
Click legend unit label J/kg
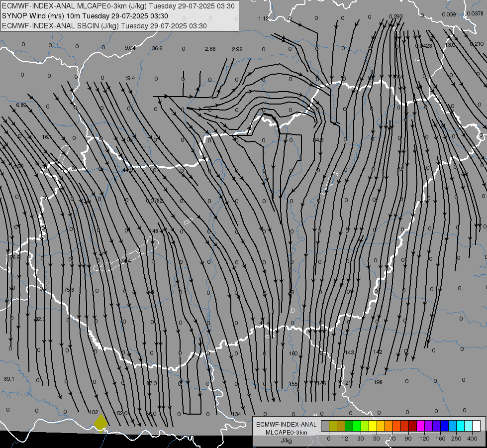click(287, 441)
